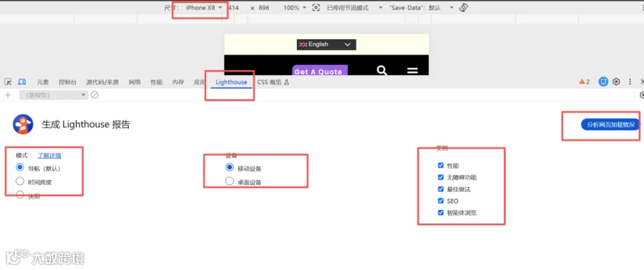
Task: Open DevTools settings gear icon
Action: tap(616, 81)
